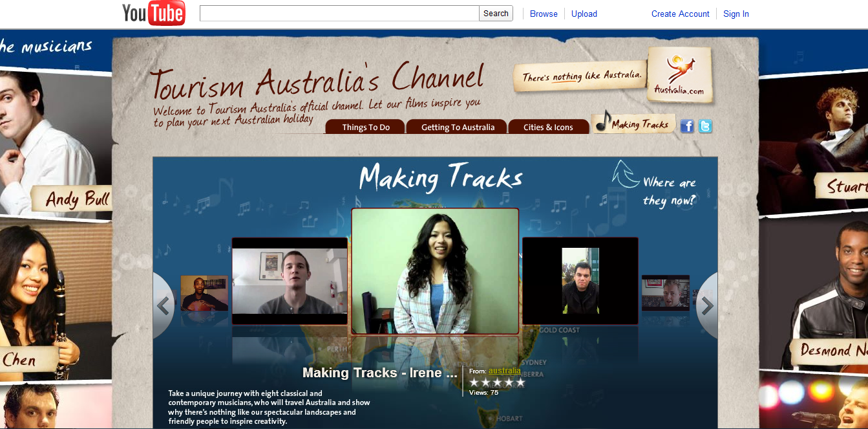Click the 'Views: 75' count text
This screenshot has width=868, height=429.
coord(483,392)
